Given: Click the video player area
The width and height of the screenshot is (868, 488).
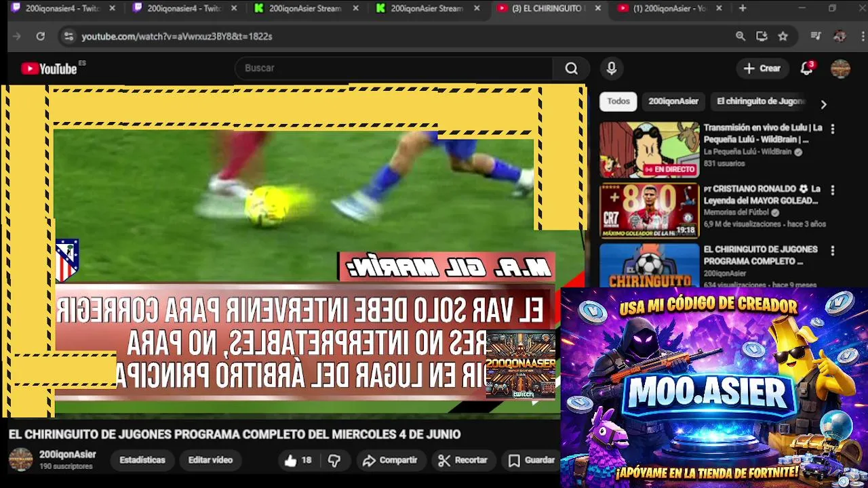Looking at the screenshot, I should 294,251.
